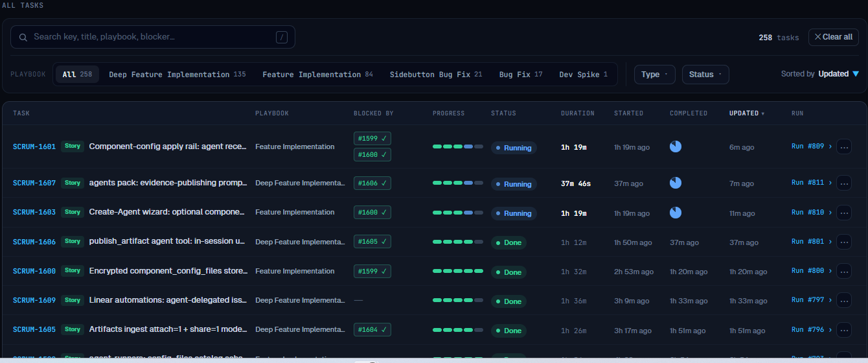Click the Blocked By column header
Viewport: 868px width, 363px height.
(x=374, y=113)
